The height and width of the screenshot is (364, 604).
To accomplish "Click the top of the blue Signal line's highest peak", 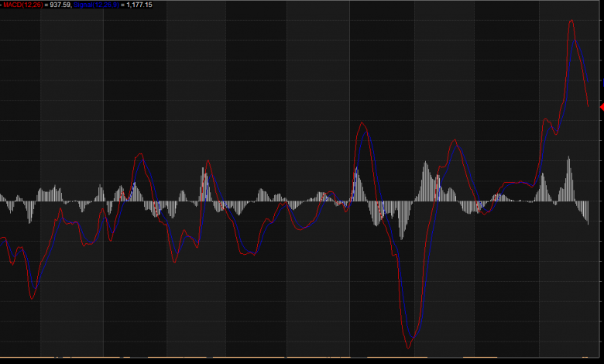I will [x=575, y=39].
